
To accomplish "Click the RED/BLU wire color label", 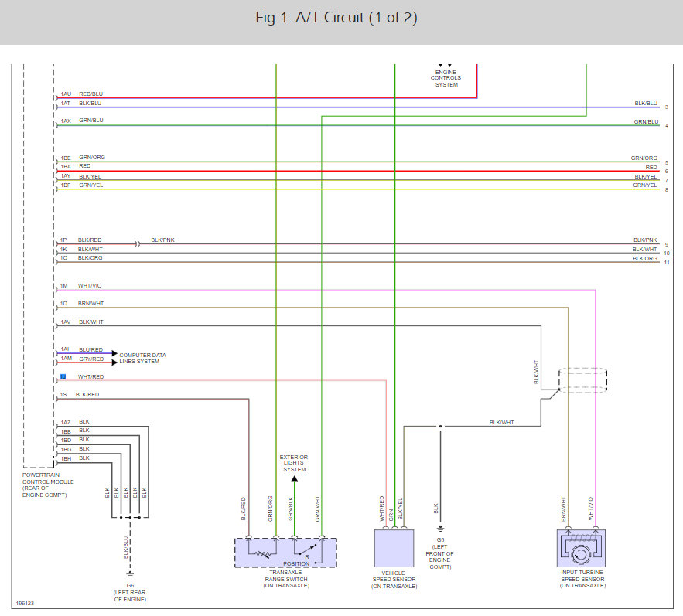I will pyautogui.click(x=91, y=94).
